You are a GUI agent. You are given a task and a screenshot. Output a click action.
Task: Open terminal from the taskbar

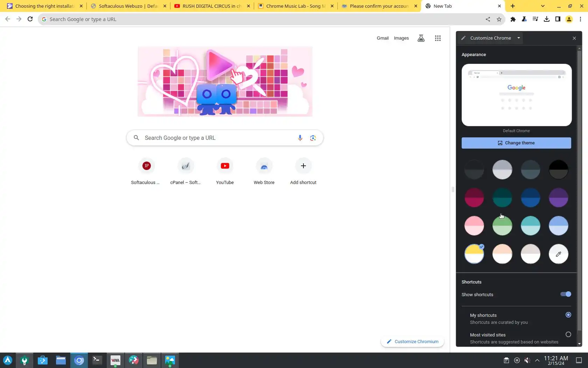(97, 360)
